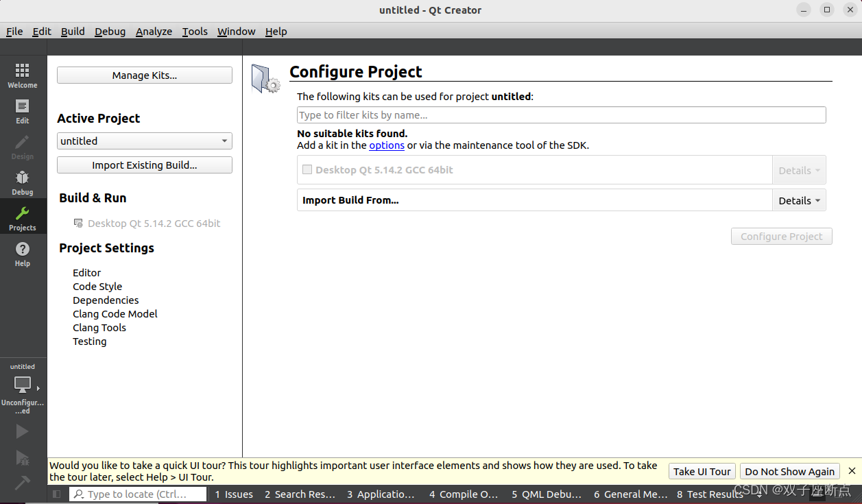This screenshot has width=862, height=504.
Task: Open the Test Results pane
Action: tap(710, 494)
